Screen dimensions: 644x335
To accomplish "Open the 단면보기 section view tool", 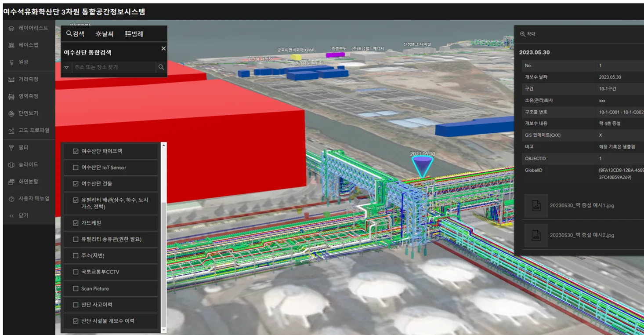I will pos(12,113).
